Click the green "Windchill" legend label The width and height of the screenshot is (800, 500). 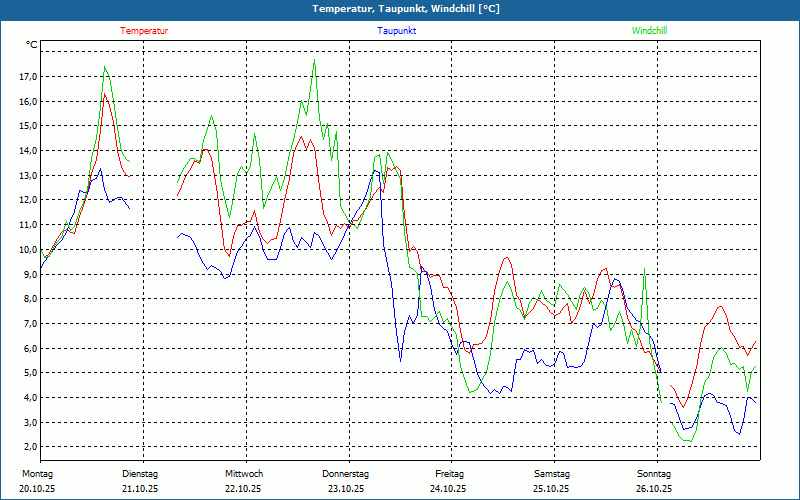649,31
